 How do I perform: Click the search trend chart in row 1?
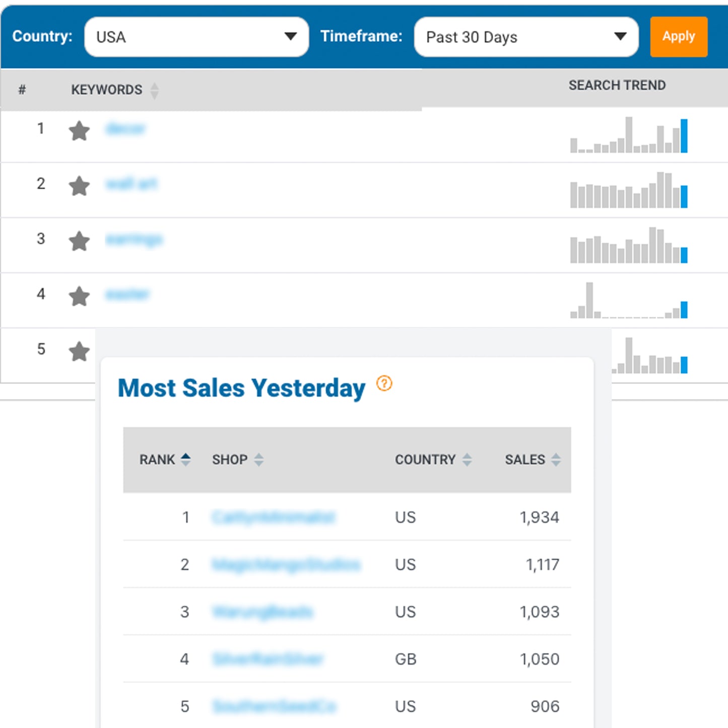pos(629,135)
